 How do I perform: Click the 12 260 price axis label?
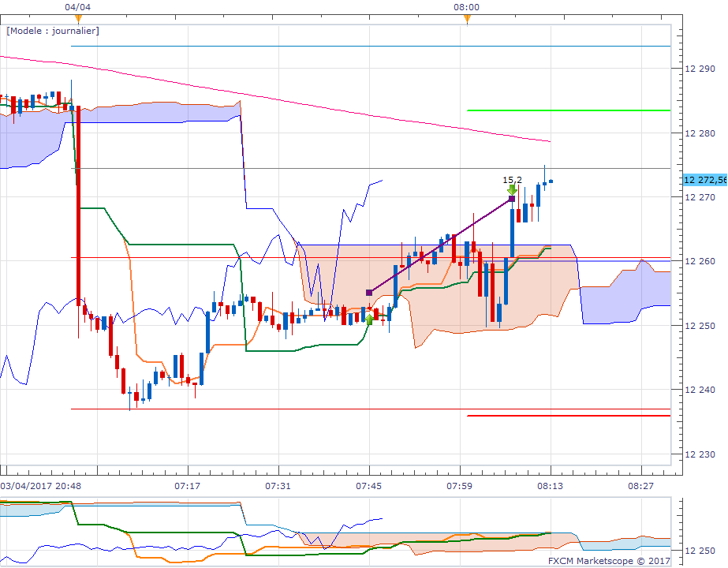(700, 261)
